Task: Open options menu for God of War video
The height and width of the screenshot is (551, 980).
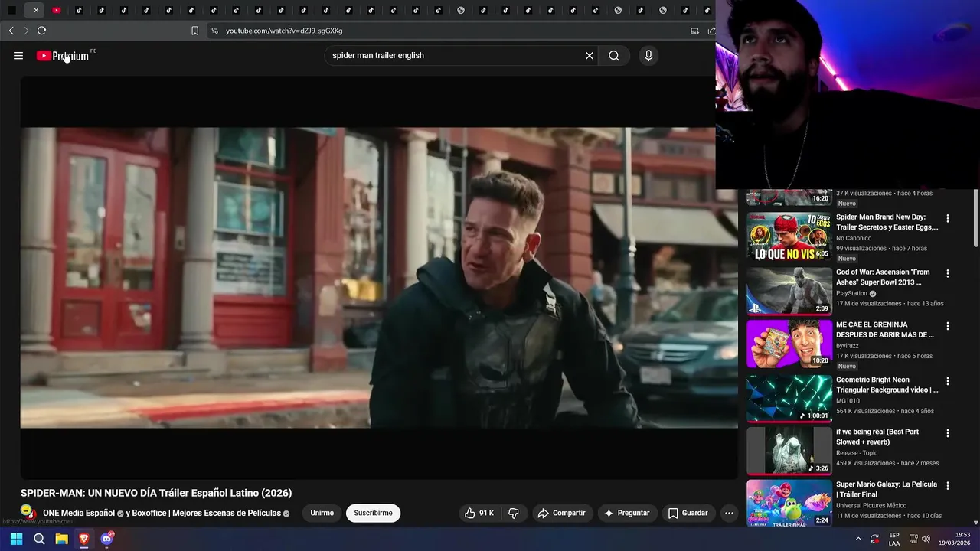Action: point(948,273)
